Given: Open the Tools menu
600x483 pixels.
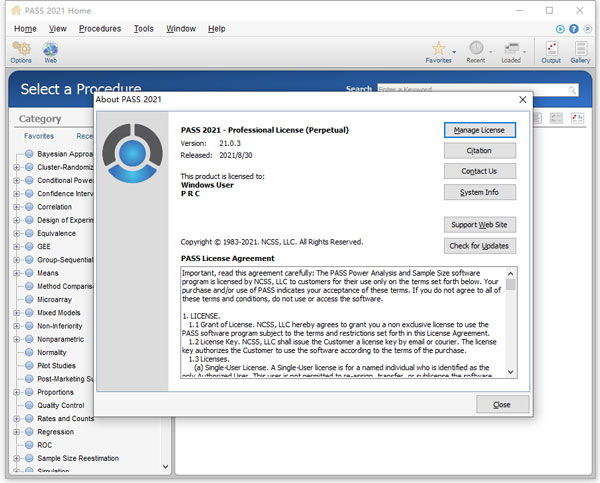Looking at the screenshot, I should (x=143, y=29).
